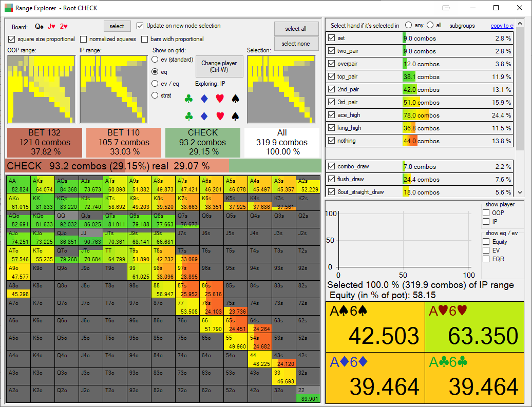
Task: Click the A6s hand cell
Action: tap(212, 184)
